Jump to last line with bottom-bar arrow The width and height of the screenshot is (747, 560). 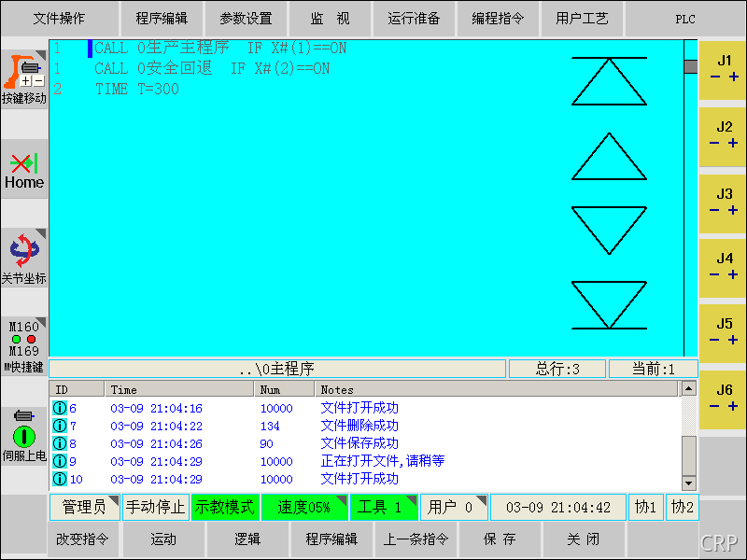pos(609,305)
